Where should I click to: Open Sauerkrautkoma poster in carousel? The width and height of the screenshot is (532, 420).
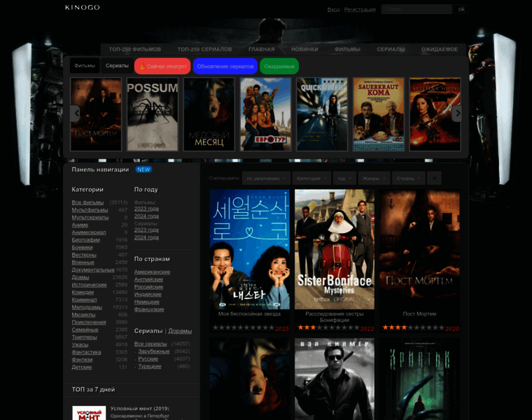[x=379, y=114]
